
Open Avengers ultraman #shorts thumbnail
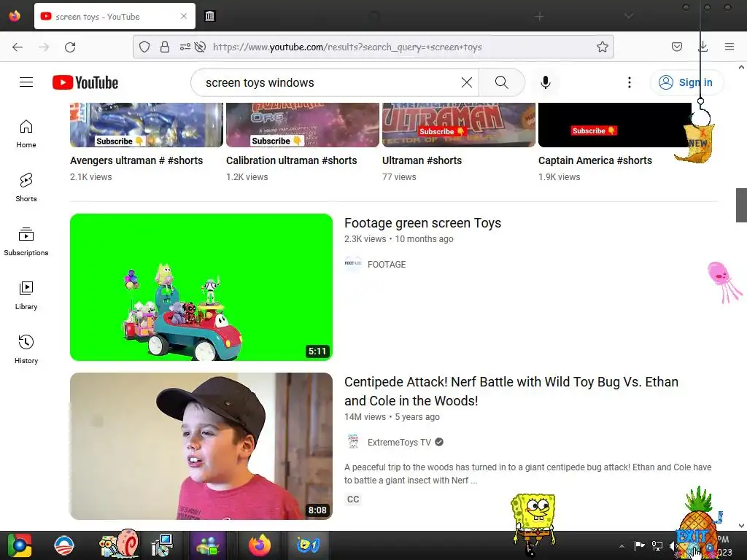point(146,125)
